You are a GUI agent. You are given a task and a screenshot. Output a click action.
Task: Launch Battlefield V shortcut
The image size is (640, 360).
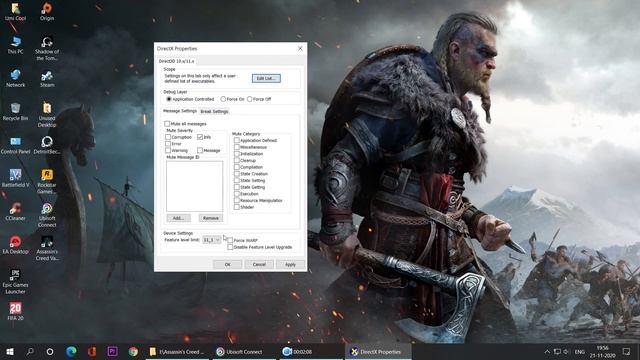16,178
